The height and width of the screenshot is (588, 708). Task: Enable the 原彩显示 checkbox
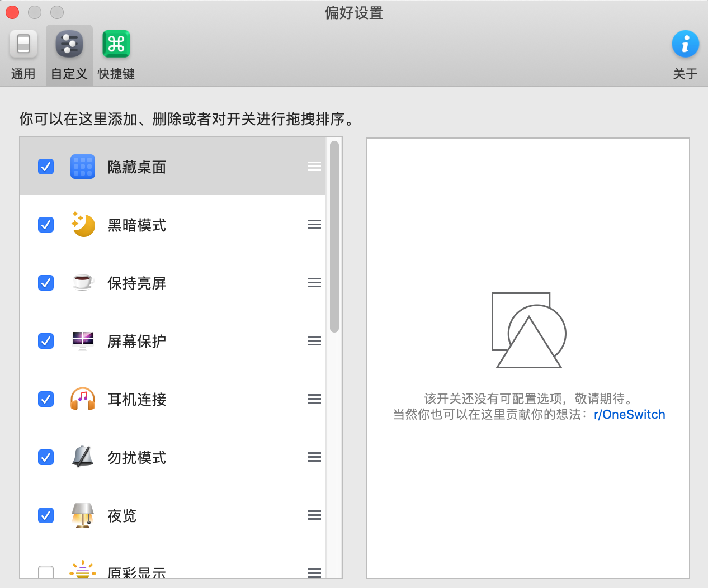click(x=46, y=572)
